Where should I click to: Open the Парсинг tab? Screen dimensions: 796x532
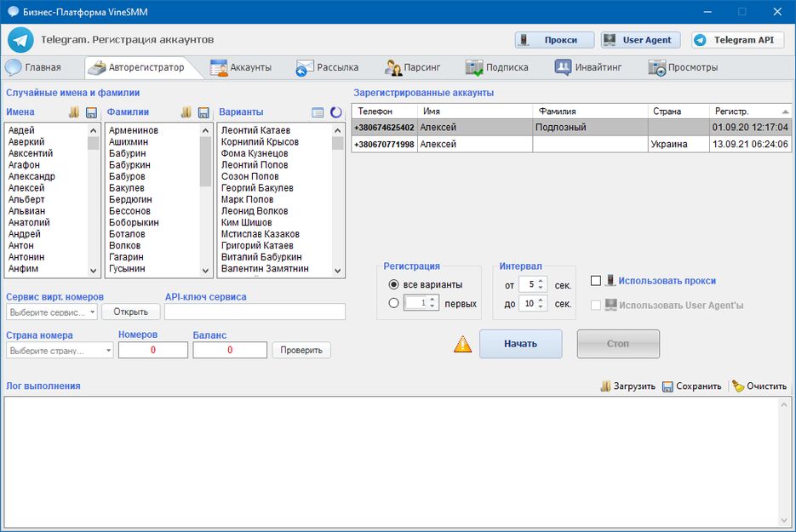coord(412,67)
